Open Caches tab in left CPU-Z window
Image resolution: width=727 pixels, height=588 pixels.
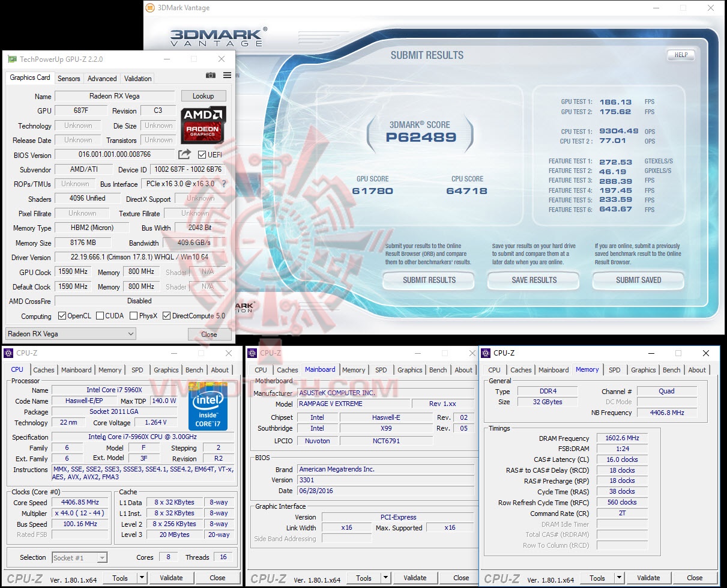click(x=44, y=370)
